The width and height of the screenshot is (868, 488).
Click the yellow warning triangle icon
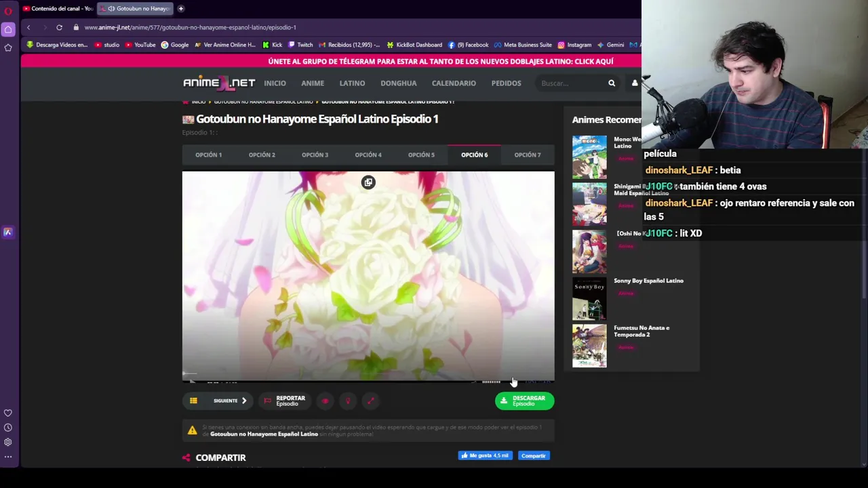193,430
